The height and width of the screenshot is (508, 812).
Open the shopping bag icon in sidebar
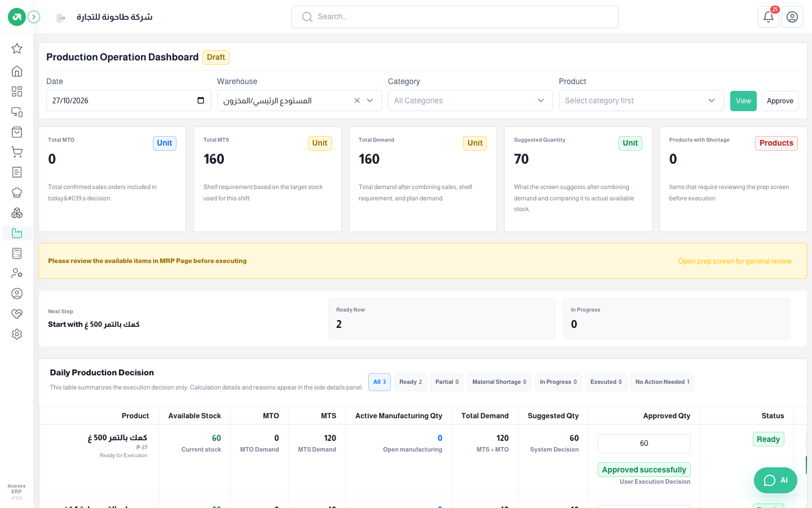pos(17,132)
